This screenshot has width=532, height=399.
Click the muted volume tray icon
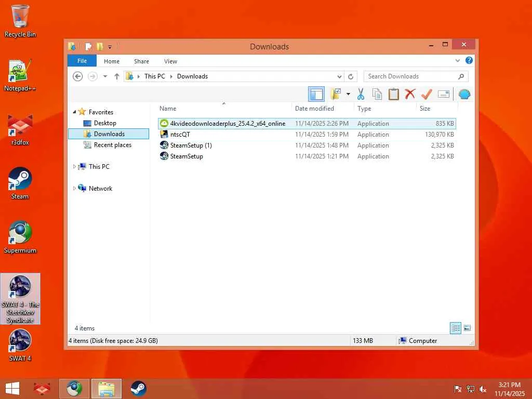pyautogui.click(x=483, y=389)
